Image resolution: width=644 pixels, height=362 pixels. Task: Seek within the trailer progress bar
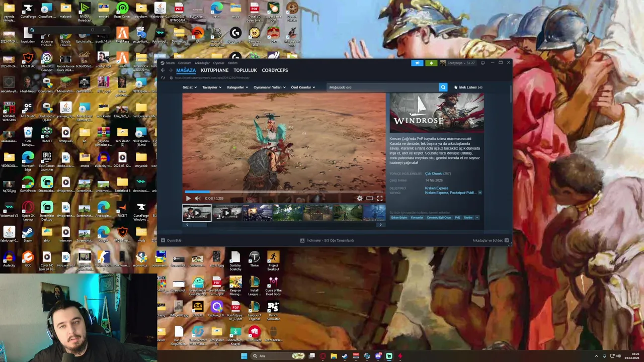[x=284, y=192]
